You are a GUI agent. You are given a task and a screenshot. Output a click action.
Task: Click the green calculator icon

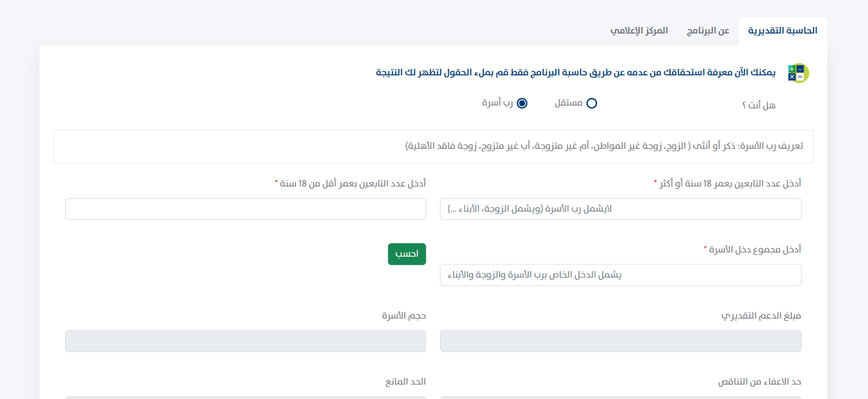tap(798, 73)
